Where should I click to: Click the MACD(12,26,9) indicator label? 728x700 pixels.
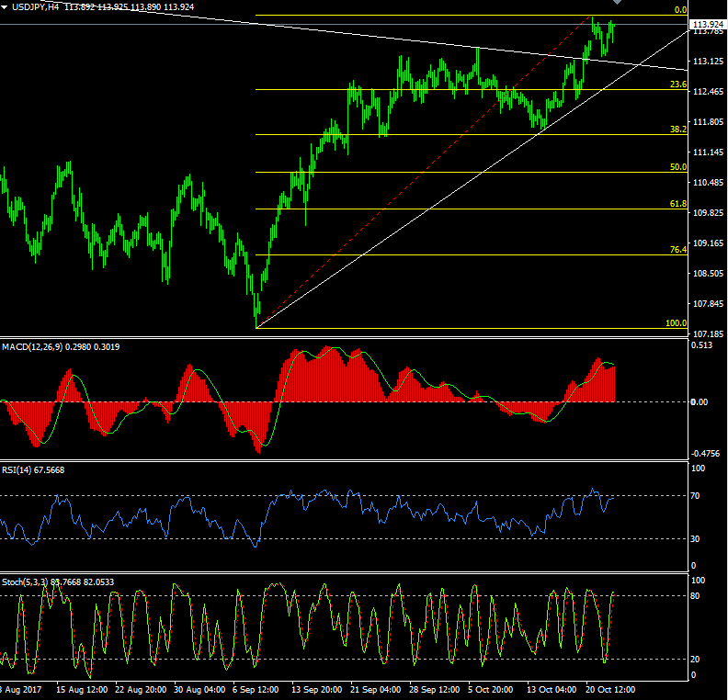(61, 347)
